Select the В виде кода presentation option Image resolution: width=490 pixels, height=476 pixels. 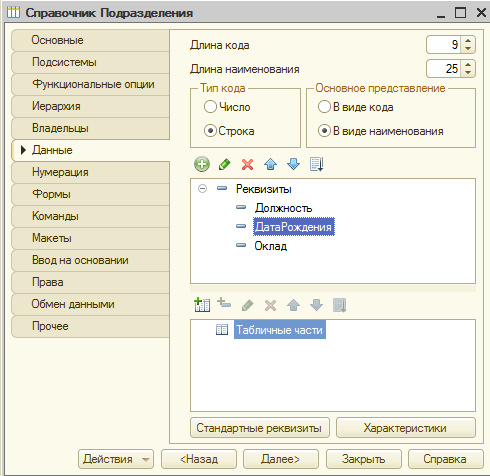[324, 107]
